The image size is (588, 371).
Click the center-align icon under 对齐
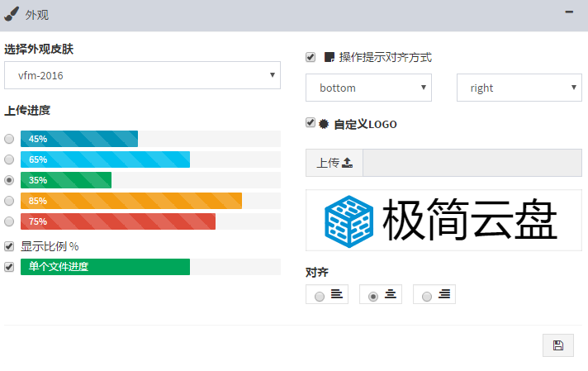(391, 293)
